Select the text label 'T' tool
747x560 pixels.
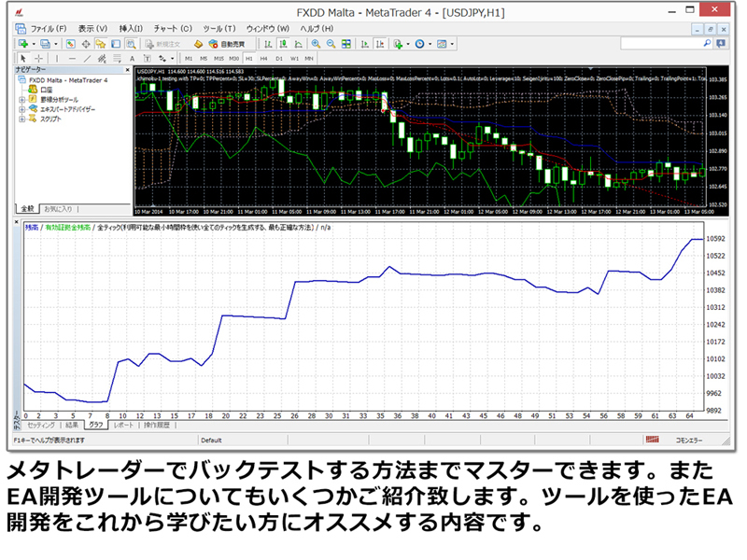148,59
